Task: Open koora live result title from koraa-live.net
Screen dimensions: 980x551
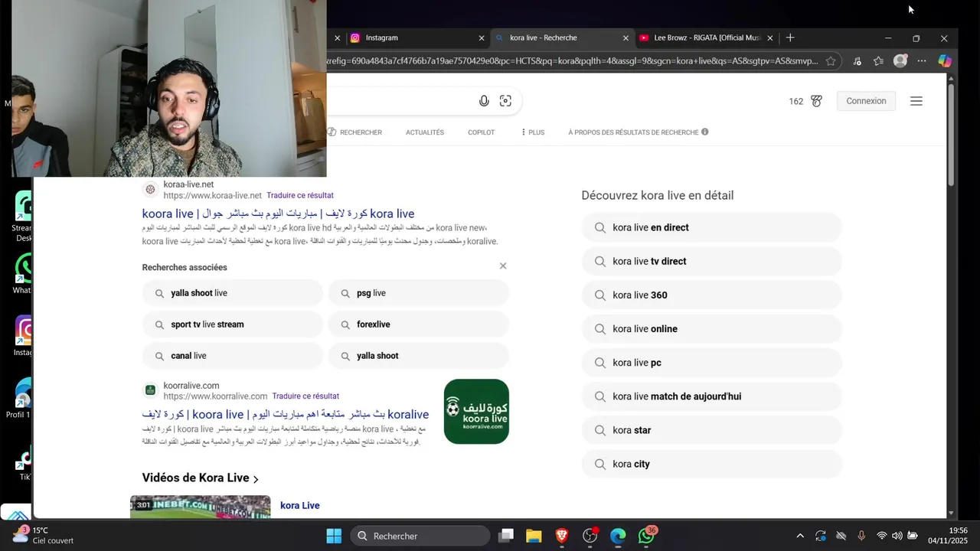Action: coord(278,214)
